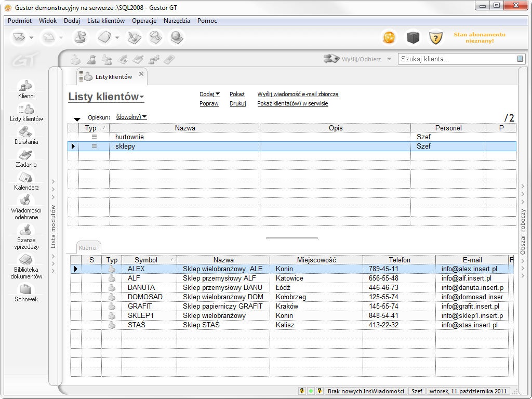Expand the Opiekun (dowolny) dropdown
Image resolution: width=532 pixels, height=399 pixels.
click(x=131, y=117)
